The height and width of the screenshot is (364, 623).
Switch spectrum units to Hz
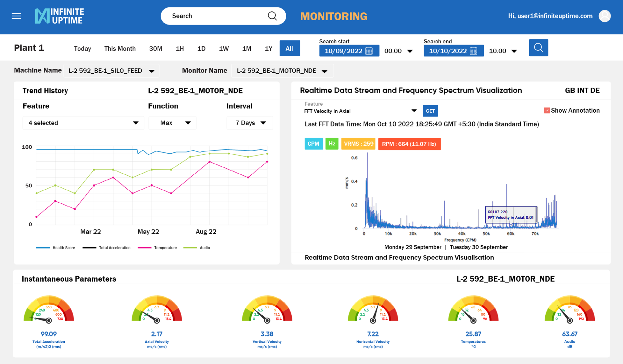pyautogui.click(x=332, y=144)
